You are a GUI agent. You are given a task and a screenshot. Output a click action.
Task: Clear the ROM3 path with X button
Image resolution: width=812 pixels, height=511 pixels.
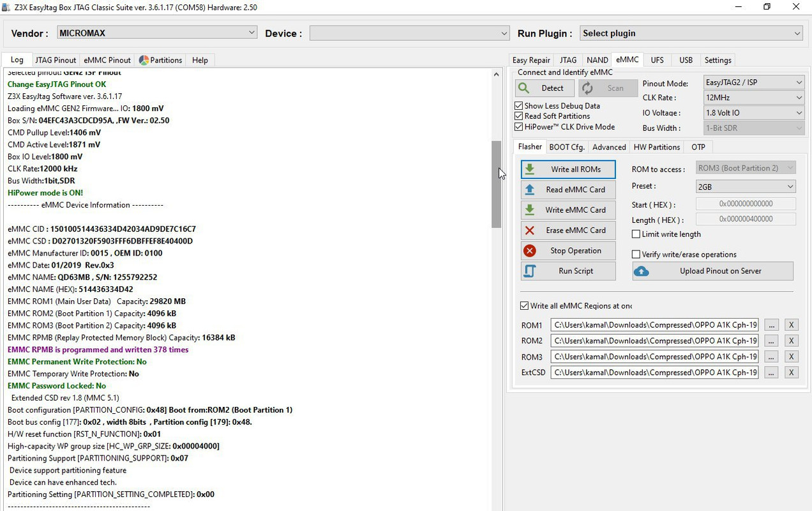pos(791,357)
